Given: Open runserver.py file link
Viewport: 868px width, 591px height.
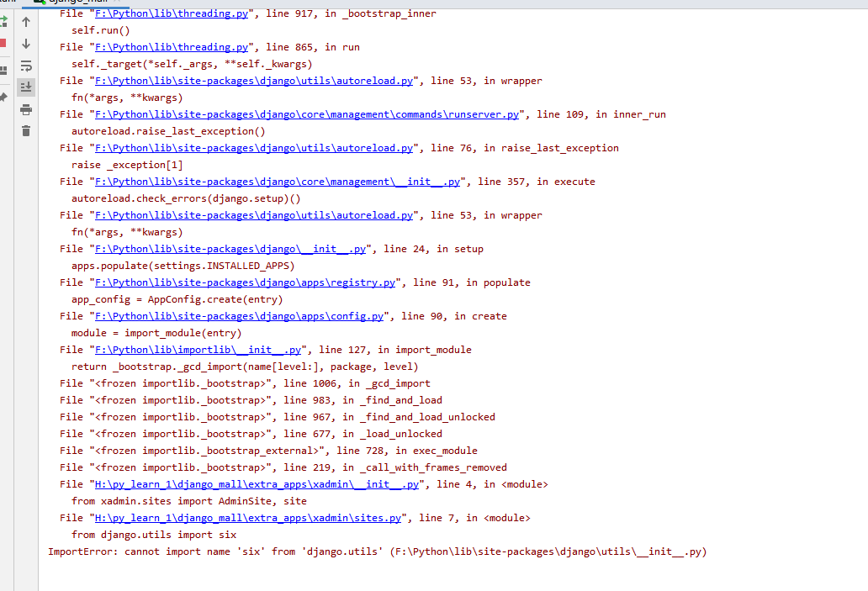Looking at the screenshot, I should pos(307,114).
